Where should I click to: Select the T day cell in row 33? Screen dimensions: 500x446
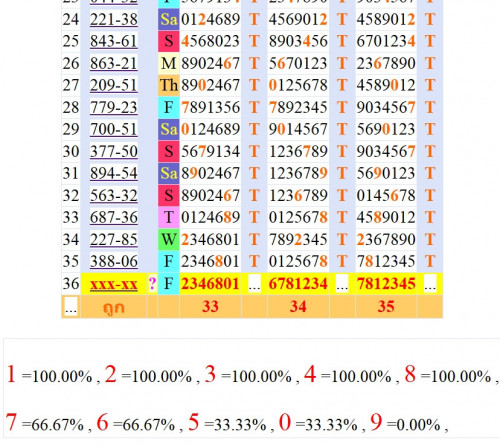169,217
